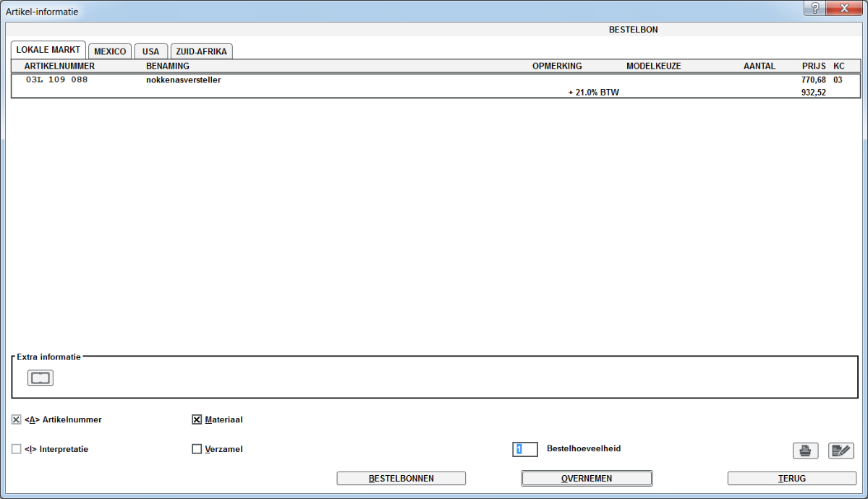Click the Bestelhoeveelheid quantity field
The width and height of the screenshot is (868, 499).
[x=526, y=449]
